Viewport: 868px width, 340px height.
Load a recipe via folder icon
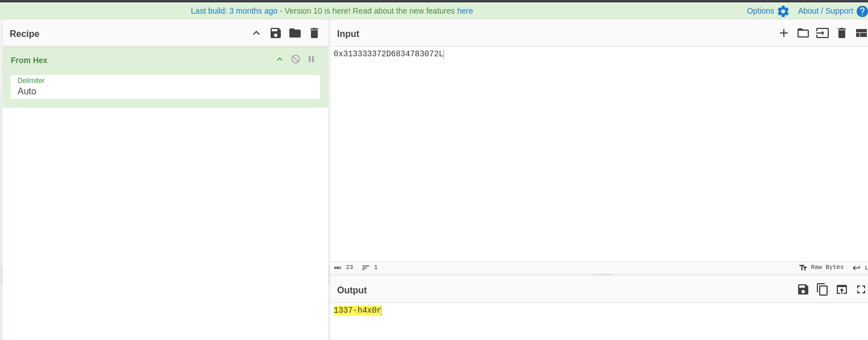coord(295,33)
